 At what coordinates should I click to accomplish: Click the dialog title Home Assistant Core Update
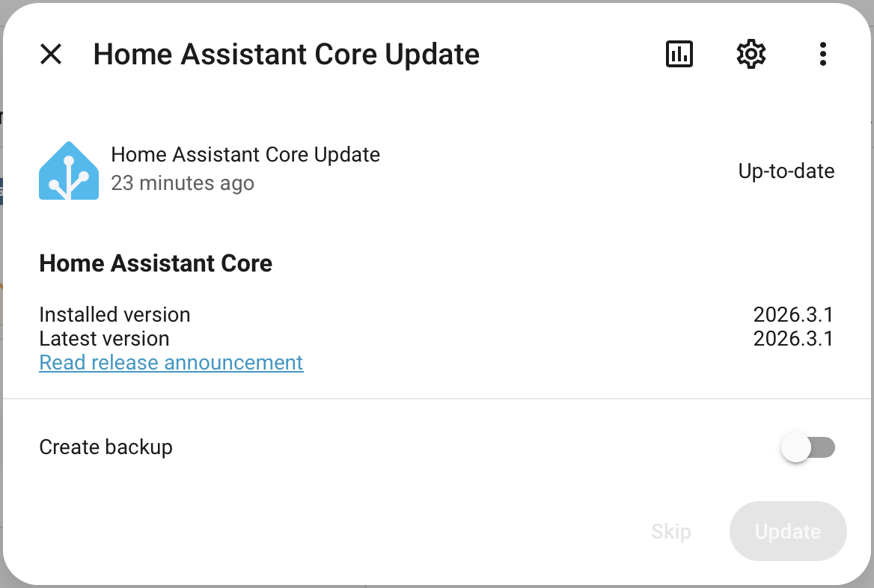click(286, 54)
